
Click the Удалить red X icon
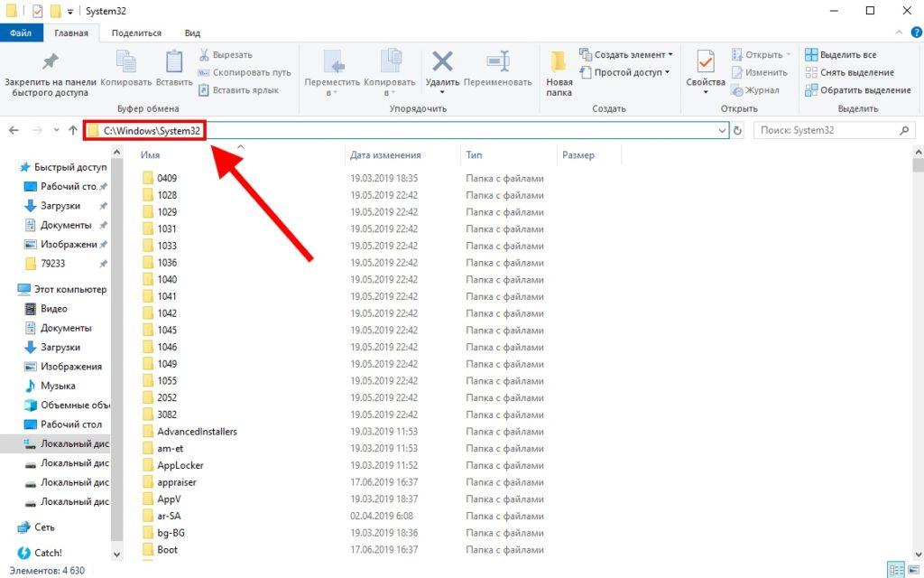point(442,61)
